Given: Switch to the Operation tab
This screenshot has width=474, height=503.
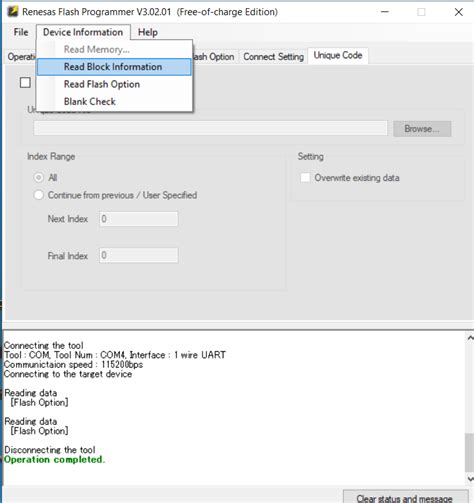Looking at the screenshot, I should pos(21,57).
